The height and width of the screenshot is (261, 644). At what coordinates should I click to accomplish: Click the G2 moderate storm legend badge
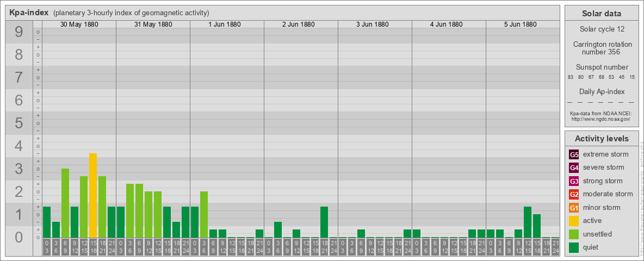(574, 194)
